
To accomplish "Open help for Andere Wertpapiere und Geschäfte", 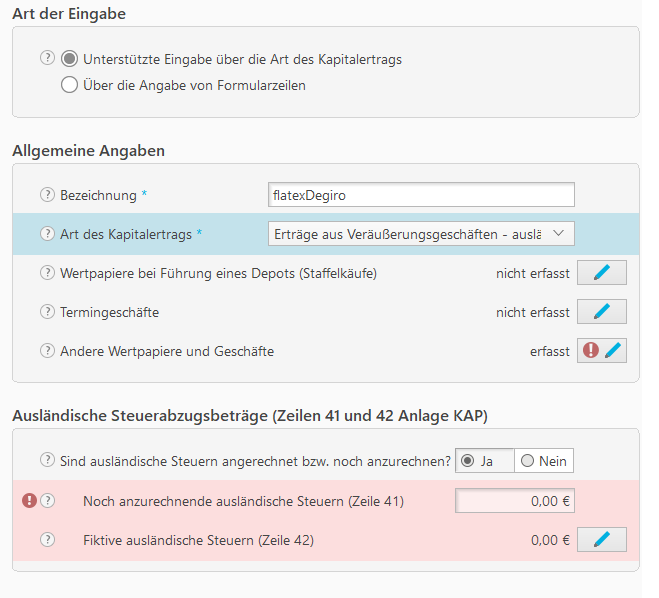I will (47, 351).
